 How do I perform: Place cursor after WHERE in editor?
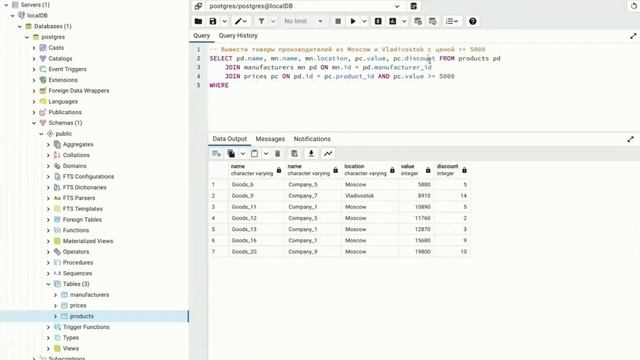(229, 85)
